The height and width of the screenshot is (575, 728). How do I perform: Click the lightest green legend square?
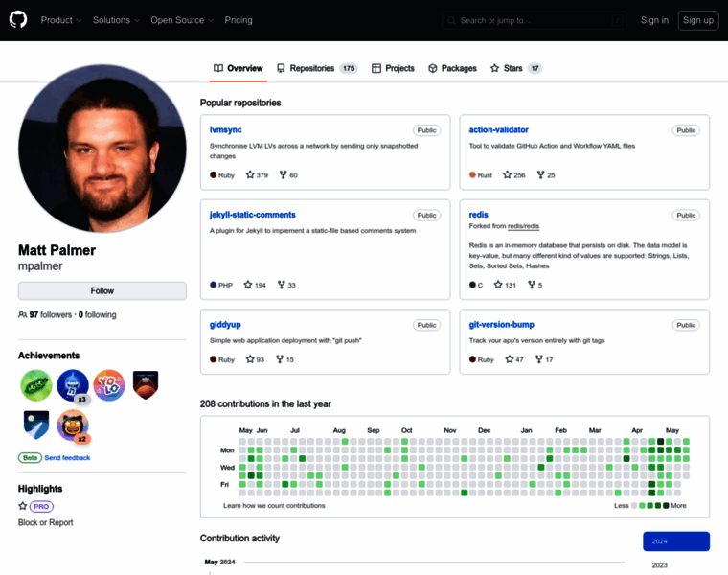pyautogui.click(x=642, y=506)
